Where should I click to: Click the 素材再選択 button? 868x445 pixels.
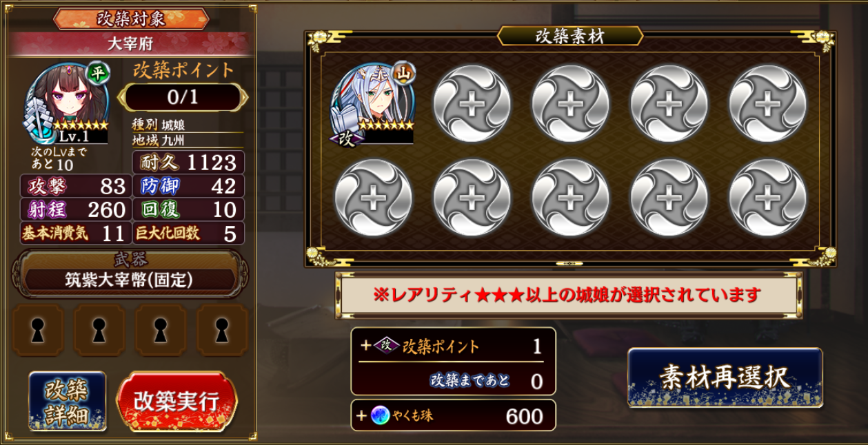(x=725, y=377)
